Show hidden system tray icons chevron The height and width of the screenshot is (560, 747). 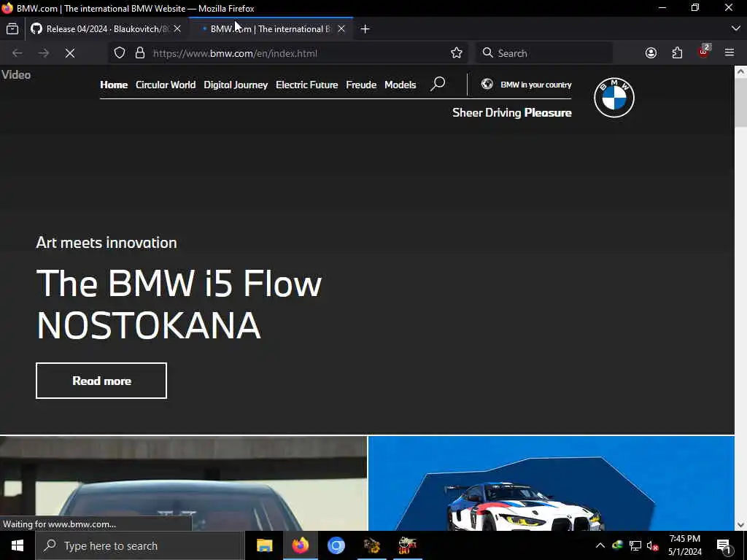point(600,545)
